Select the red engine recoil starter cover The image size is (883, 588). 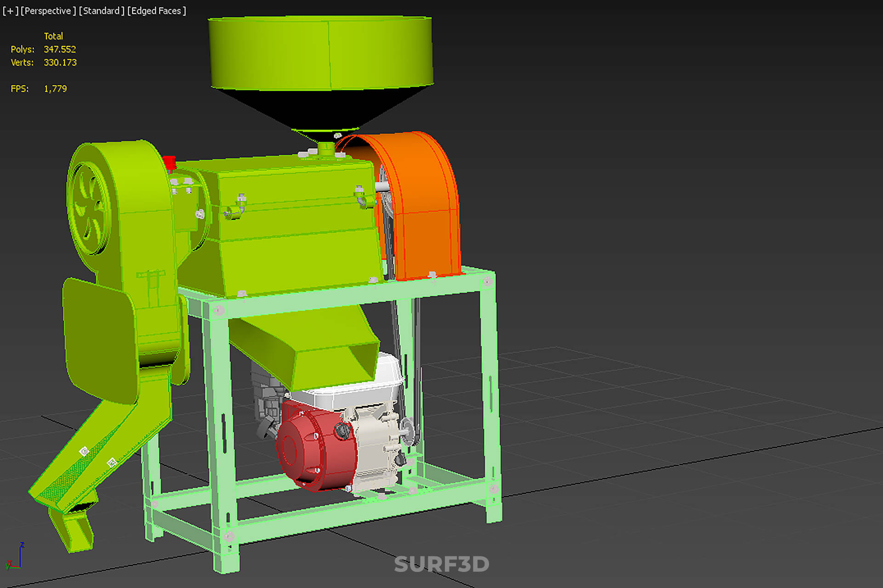(x=316, y=446)
